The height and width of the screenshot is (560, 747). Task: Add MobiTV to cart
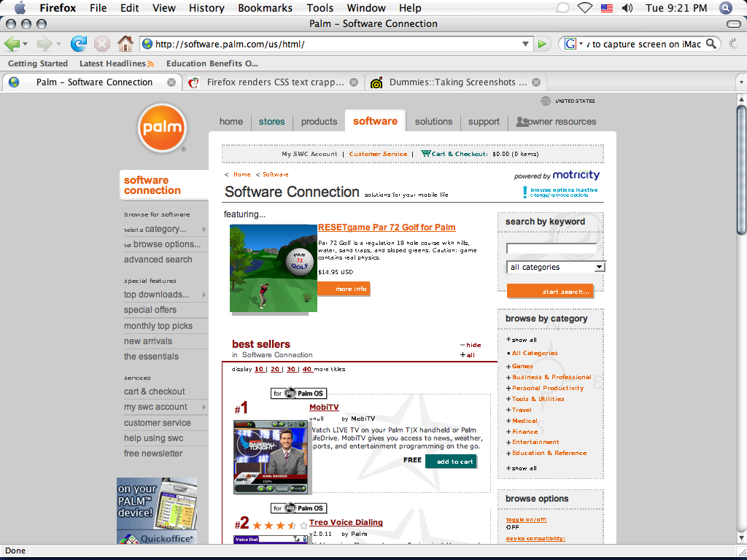click(451, 462)
